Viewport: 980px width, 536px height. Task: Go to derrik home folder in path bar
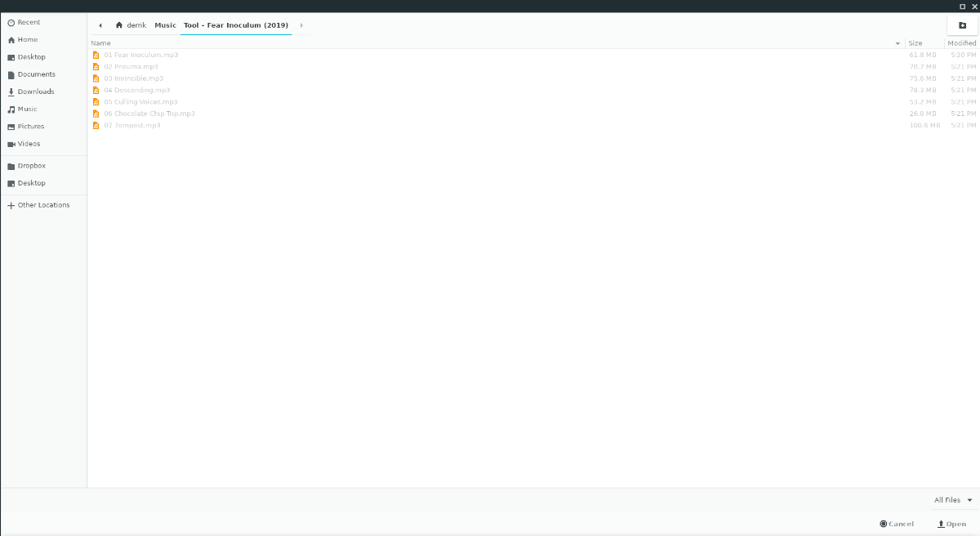pos(131,25)
